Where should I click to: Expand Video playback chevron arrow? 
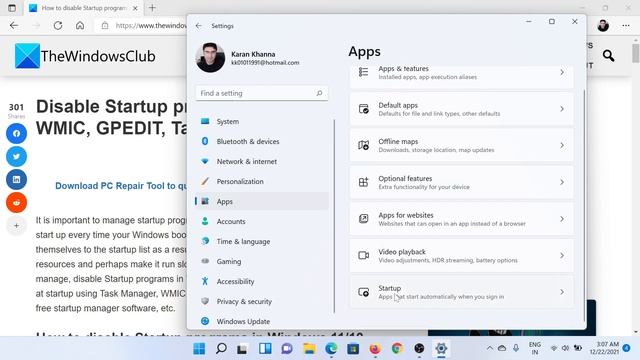[x=562, y=256]
